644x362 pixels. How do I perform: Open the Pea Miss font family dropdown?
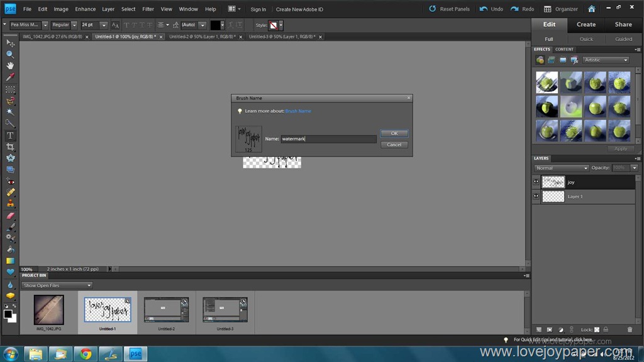click(x=45, y=25)
